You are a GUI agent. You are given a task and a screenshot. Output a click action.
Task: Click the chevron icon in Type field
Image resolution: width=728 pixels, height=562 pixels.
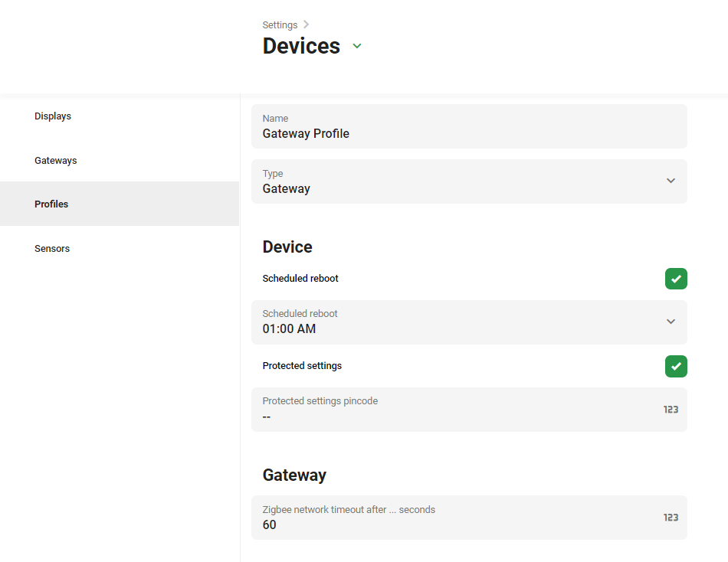coord(671,181)
